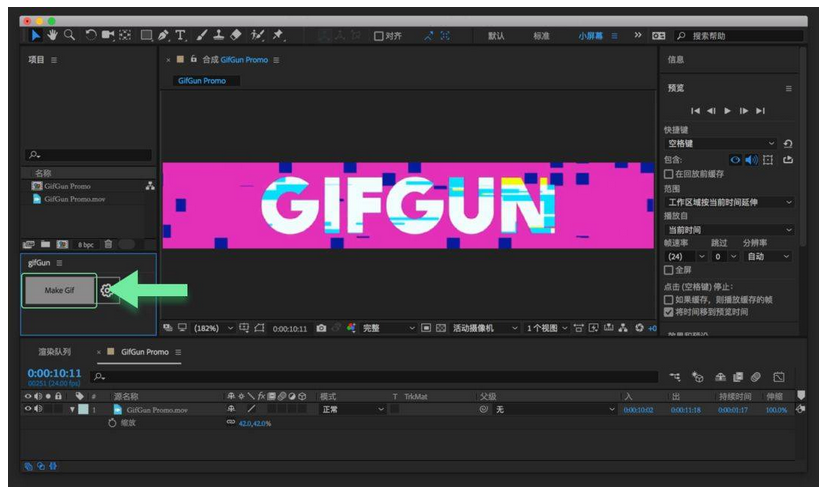Screen dimensions: 827x493
Task: Open the 工作区域按当前时间延伸 range dropdown
Action: (x=729, y=202)
